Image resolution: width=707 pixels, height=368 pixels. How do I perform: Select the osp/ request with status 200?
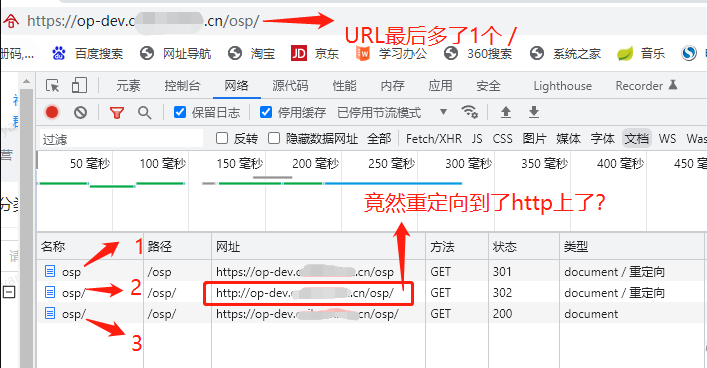(x=371, y=313)
